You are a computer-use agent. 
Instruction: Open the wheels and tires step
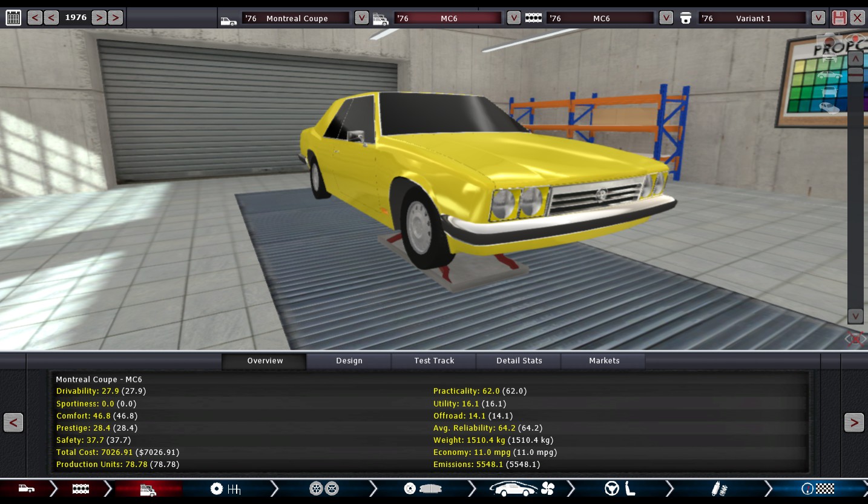tap(324, 489)
